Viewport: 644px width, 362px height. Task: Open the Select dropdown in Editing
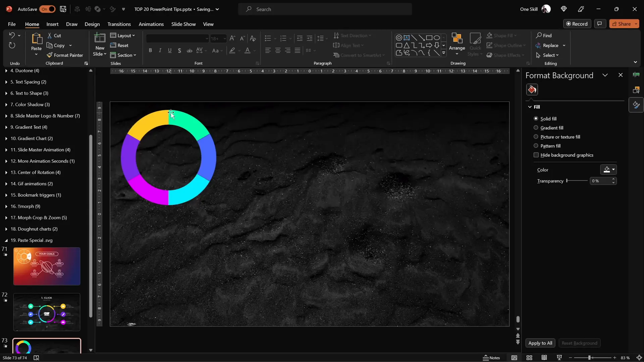click(547, 55)
